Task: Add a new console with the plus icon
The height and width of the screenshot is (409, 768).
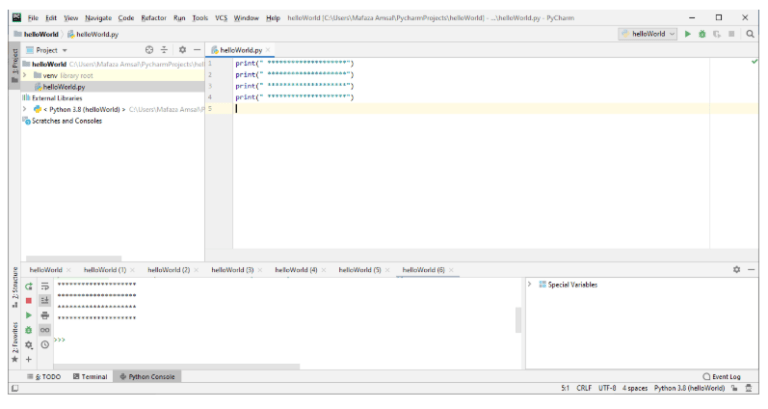Action: click(29, 358)
